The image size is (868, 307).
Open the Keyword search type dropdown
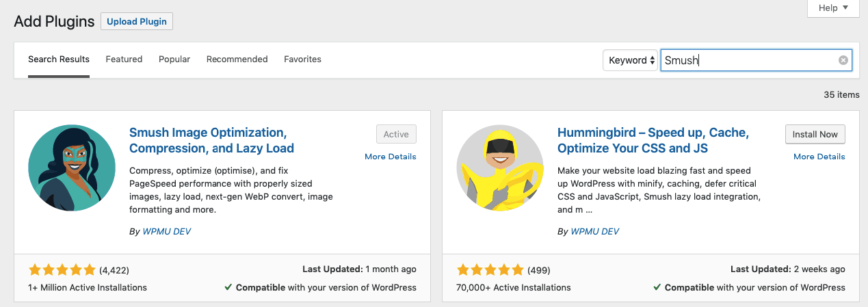pyautogui.click(x=630, y=60)
